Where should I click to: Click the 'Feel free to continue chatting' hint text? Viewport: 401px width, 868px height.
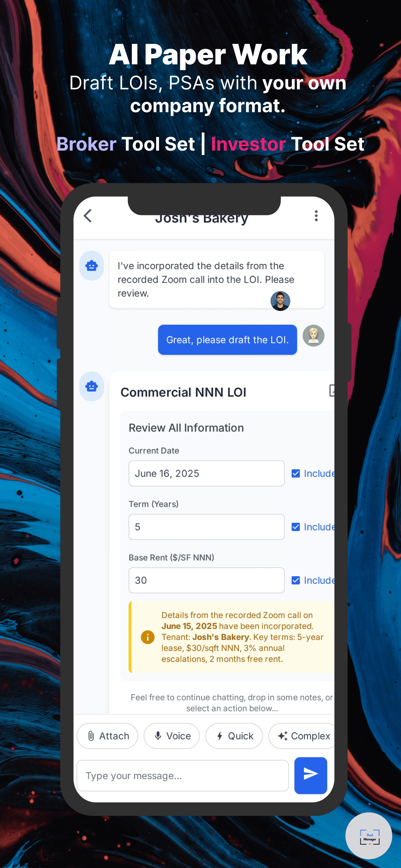tap(232, 702)
